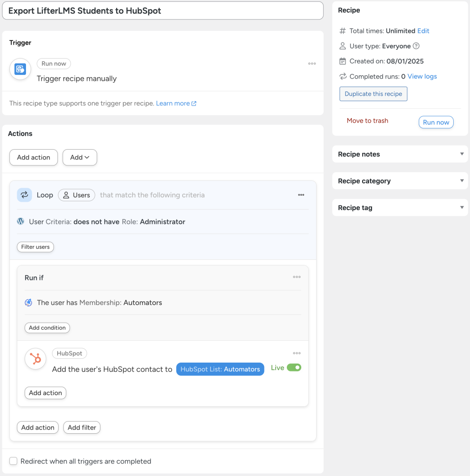Click the completed runs arrows icon
Image resolution: width=470 pixels, height=476 pixels.
click(x=342, y=76)
